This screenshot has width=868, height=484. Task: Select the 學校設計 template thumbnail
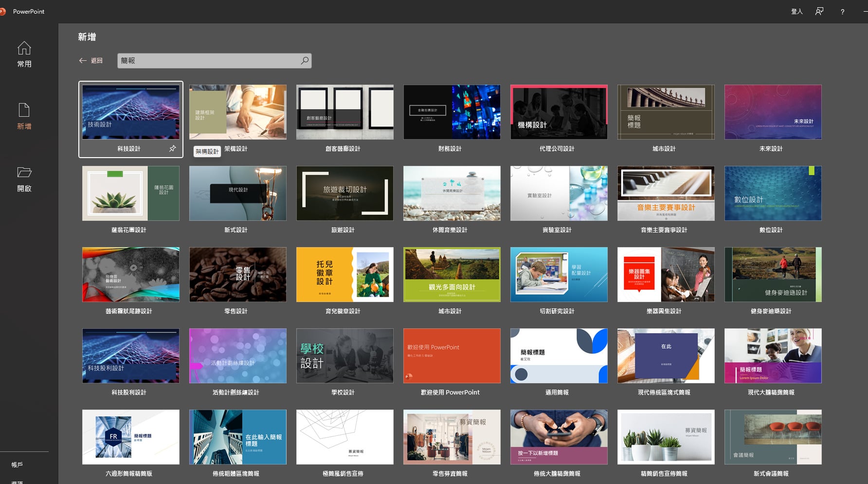(x=344, y=356)
